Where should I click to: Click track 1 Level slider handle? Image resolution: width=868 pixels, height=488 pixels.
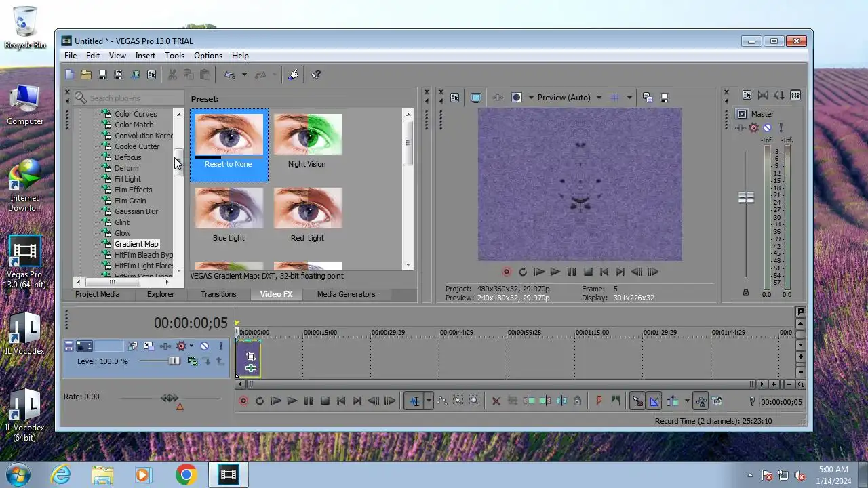point(174,361)
